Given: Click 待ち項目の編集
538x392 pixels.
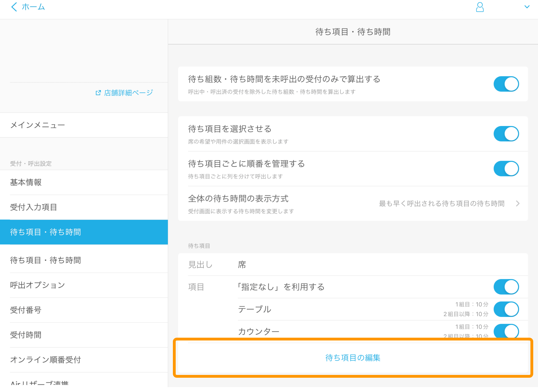Looking at the screenshot, I should pyautogui.click(x=353, y=358).
